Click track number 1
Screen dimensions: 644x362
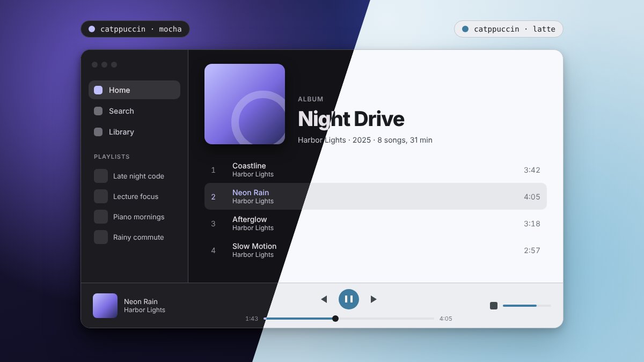coord(213,170)
